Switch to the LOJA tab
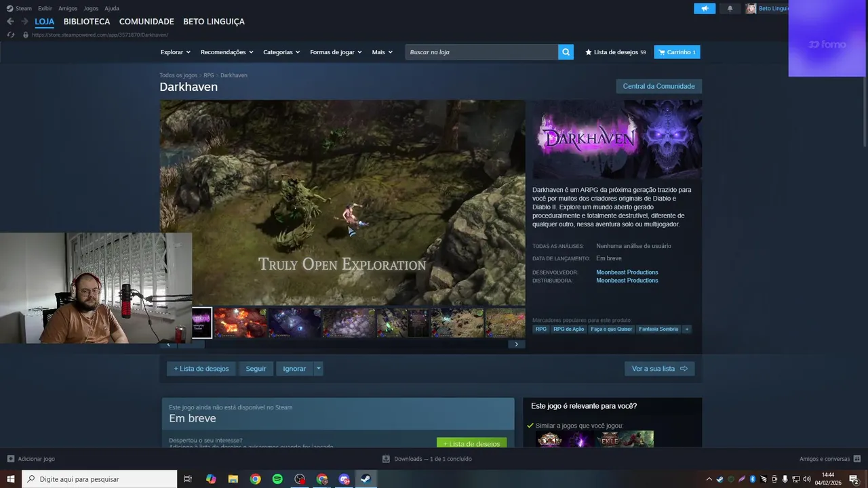Image resolution: width=868 pixels, height=488 pixels. point(44,22)
